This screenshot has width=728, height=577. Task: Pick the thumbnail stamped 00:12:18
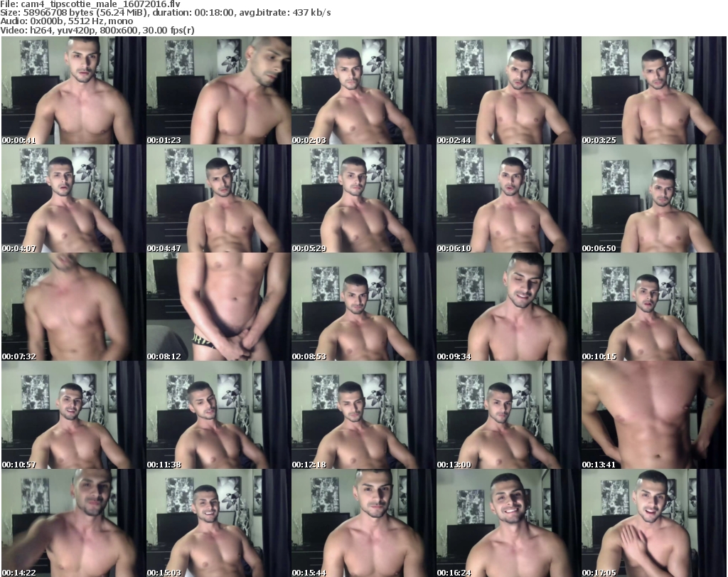pos(363,415)
